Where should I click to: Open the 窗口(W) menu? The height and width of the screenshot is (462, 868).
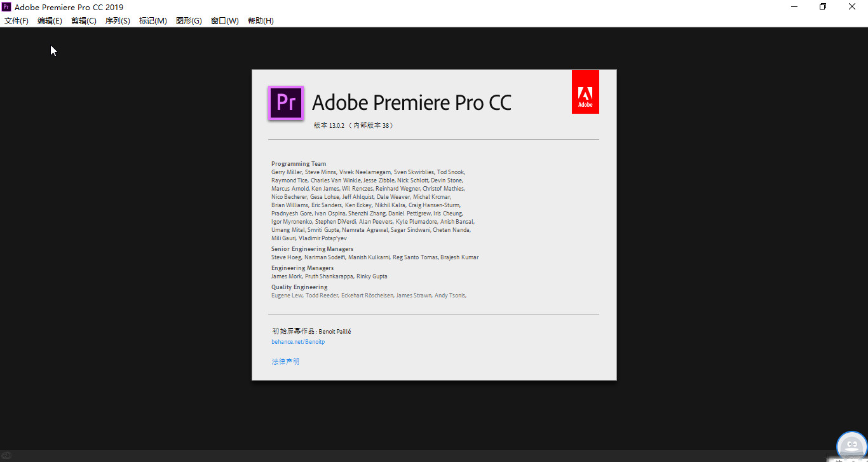(x=225, y=21)
